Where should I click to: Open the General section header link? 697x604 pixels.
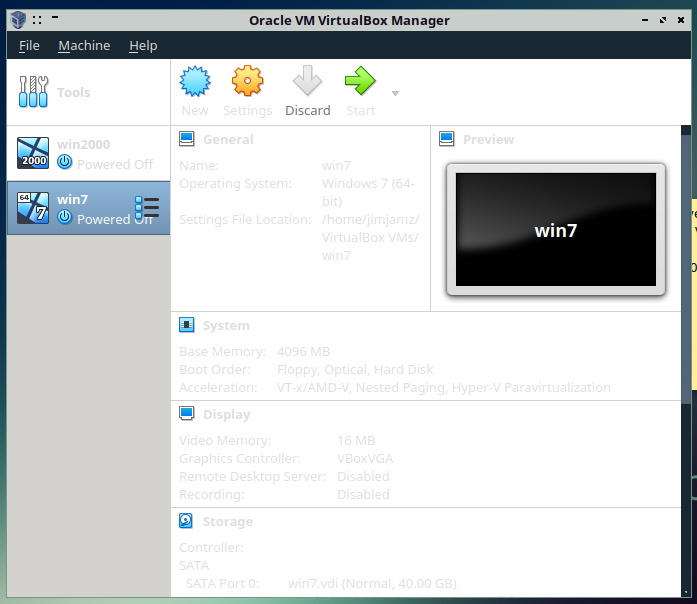[x=228, y=140]
